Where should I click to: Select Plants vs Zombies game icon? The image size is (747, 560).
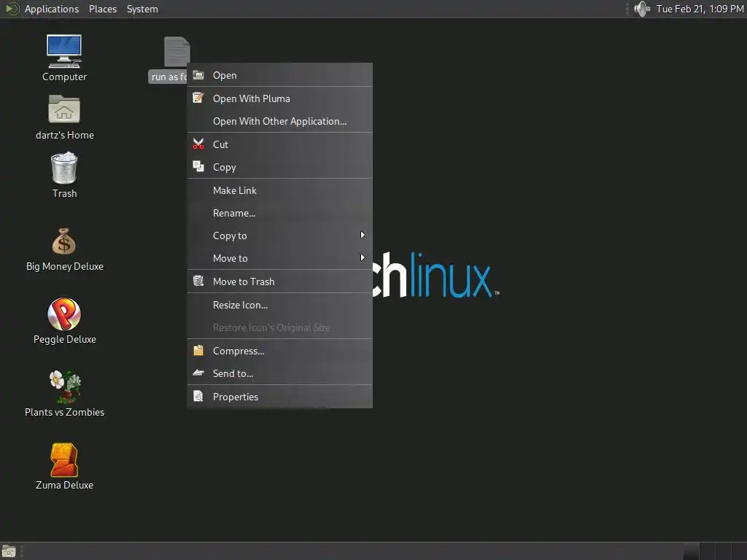coord(65,386)
